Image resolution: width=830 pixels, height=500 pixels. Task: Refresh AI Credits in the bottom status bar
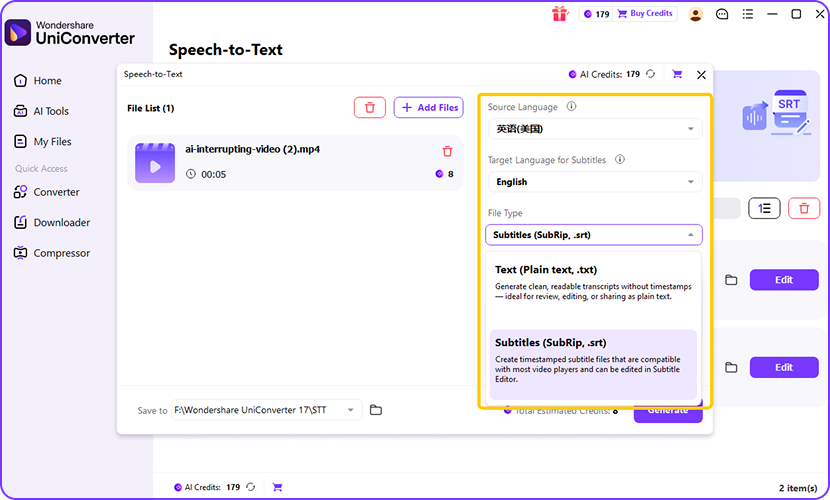(x=250, y=487)
